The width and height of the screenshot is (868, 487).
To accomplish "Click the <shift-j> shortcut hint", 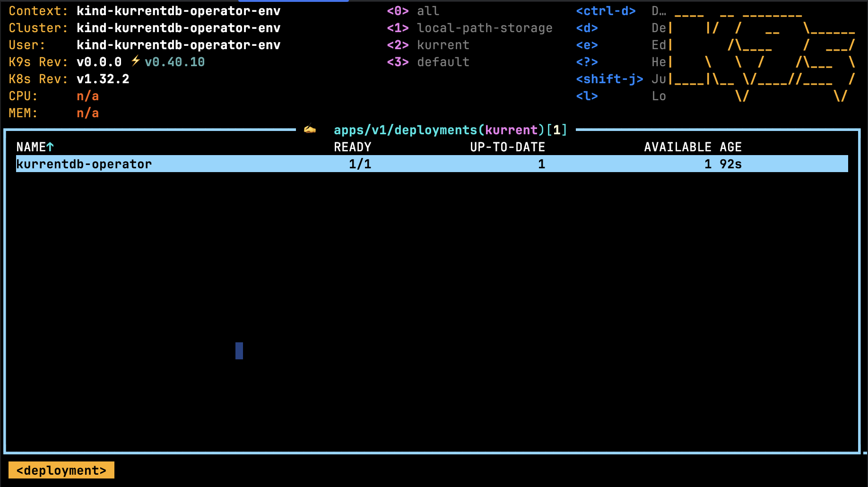I will click(609, 79).
